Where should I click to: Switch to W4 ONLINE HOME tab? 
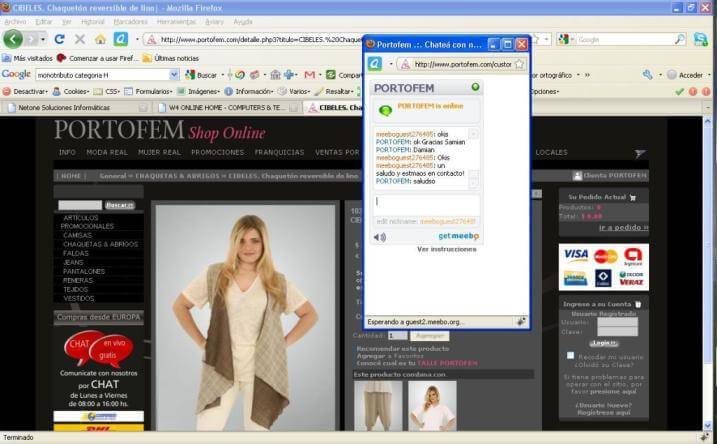pyautogui.click(x=226, y=107)
